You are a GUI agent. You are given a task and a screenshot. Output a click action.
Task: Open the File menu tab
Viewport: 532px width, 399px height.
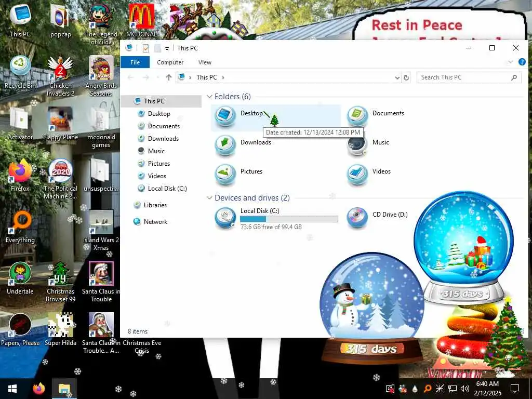tap(135, 62)
